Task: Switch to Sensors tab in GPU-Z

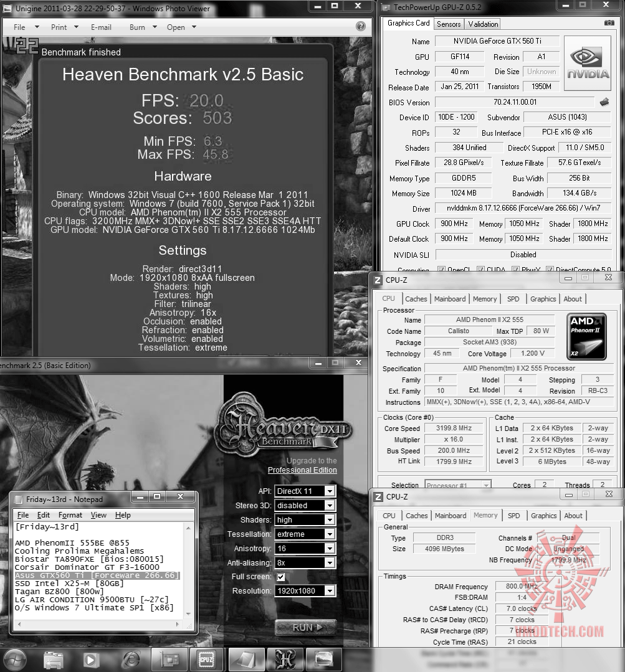Action: 449,24
